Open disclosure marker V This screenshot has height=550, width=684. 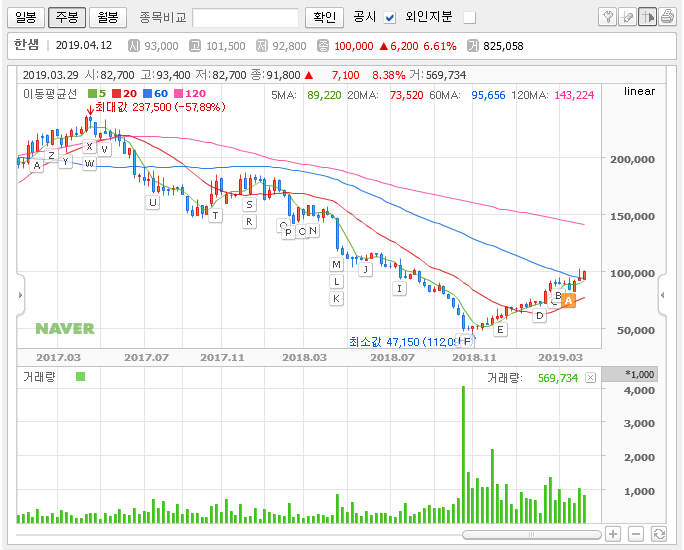(x=104, y=150)
